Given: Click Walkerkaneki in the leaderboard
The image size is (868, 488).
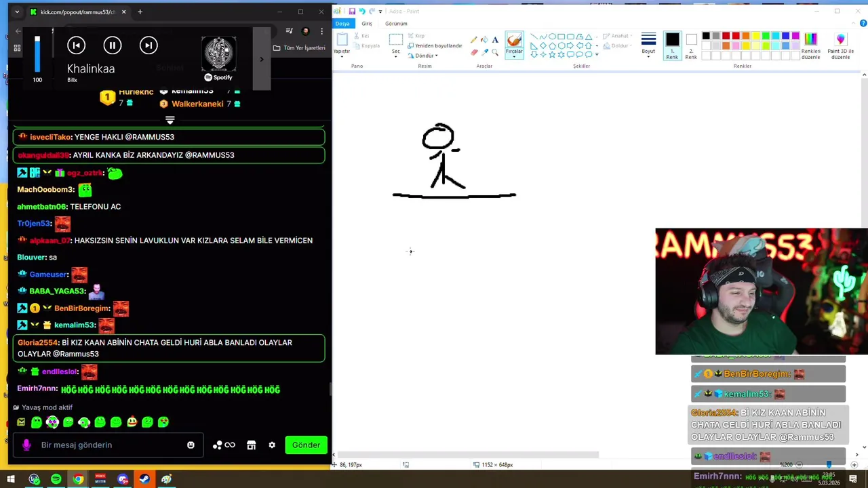Looking at the screenshot, I should (x=197, y=104).
